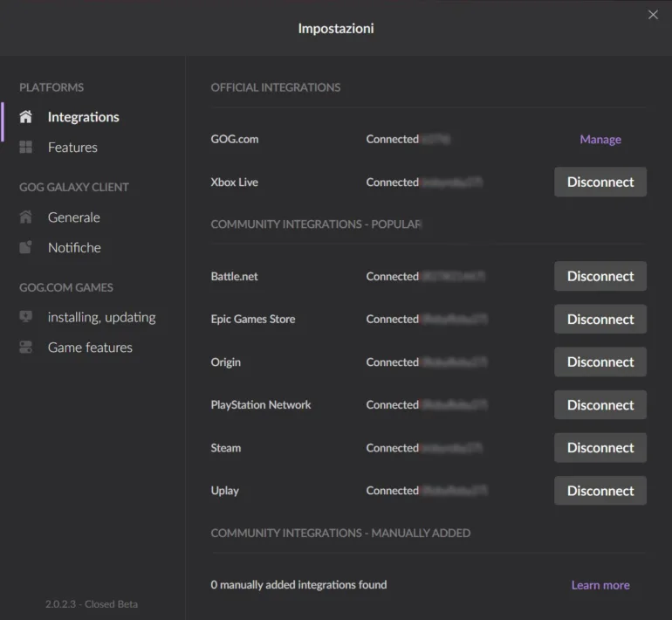This screenshot has width=672, height=620.
Task: Click Manage link for GOG.com
Action: [600, 140]
